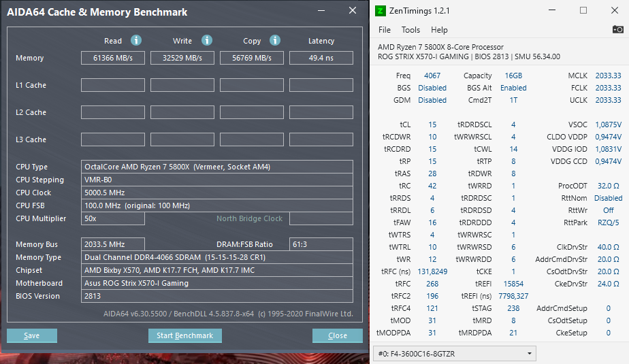This screenshot has width=629, height=364.
Task: Click Start Benchmark in AIDA64
Action: click(x=185, y=335)
